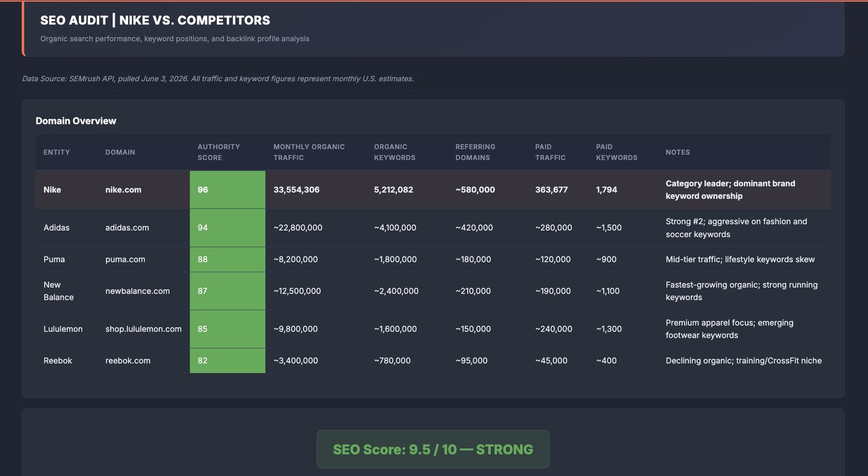
Task: Select the SEO Audit Nike vs. Competitors title
Action: (x=155, y=20)
